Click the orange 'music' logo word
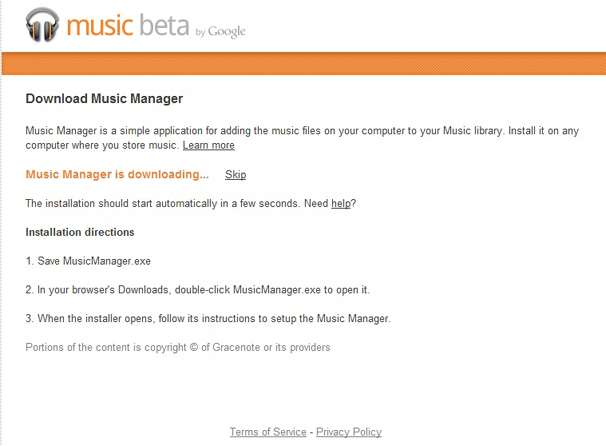 100,26
